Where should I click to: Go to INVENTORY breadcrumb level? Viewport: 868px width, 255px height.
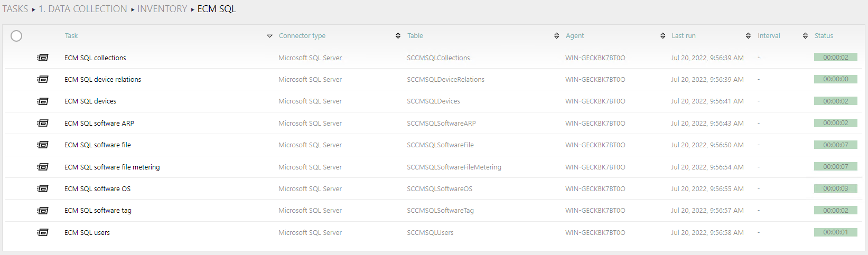point(162,9)
